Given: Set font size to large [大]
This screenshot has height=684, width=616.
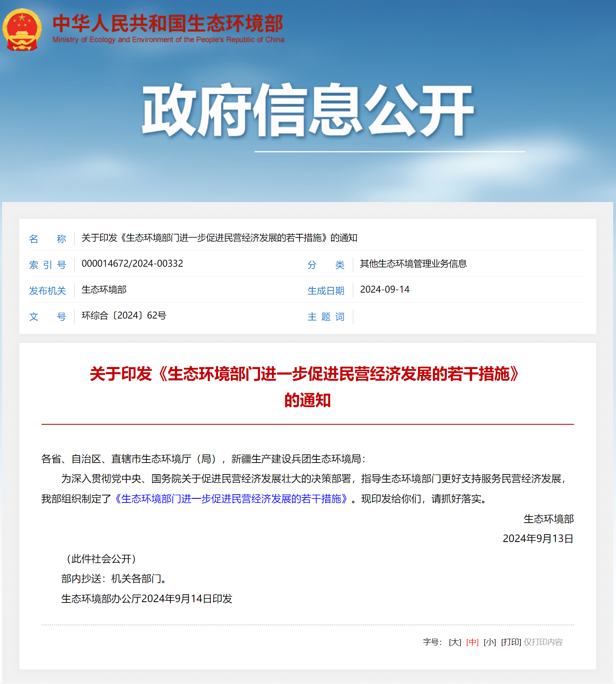Looking at the screenshot, I should [x=455, y=642].
